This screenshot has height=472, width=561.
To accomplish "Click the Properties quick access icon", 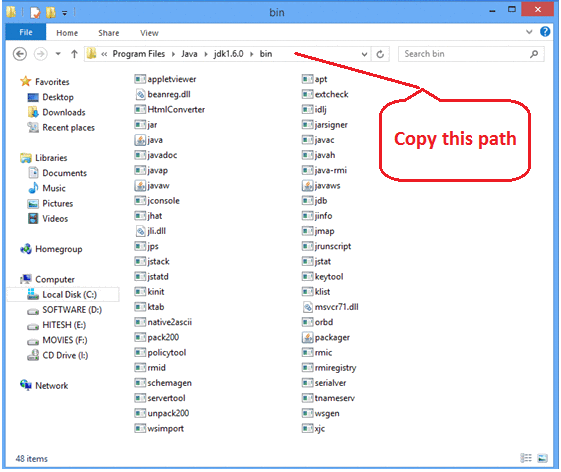I will click(x=35, y=13).
